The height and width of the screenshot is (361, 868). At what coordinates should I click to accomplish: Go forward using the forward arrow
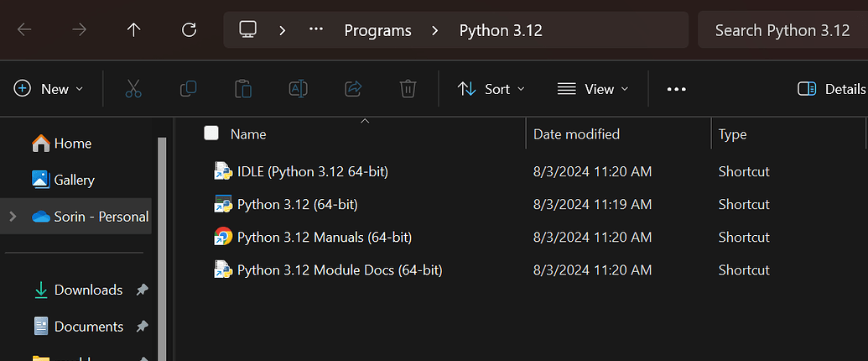(79, 30)
